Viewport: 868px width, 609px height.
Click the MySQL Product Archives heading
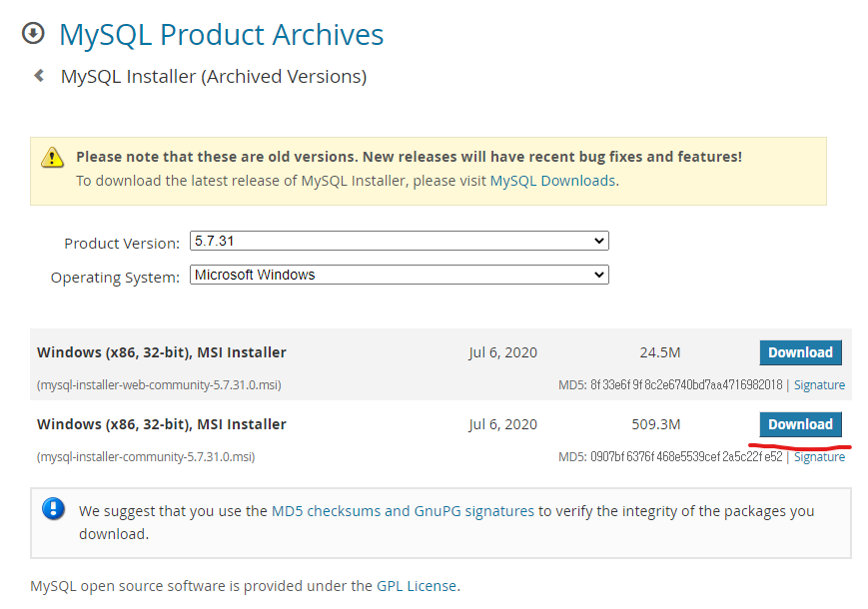point(221,34)
